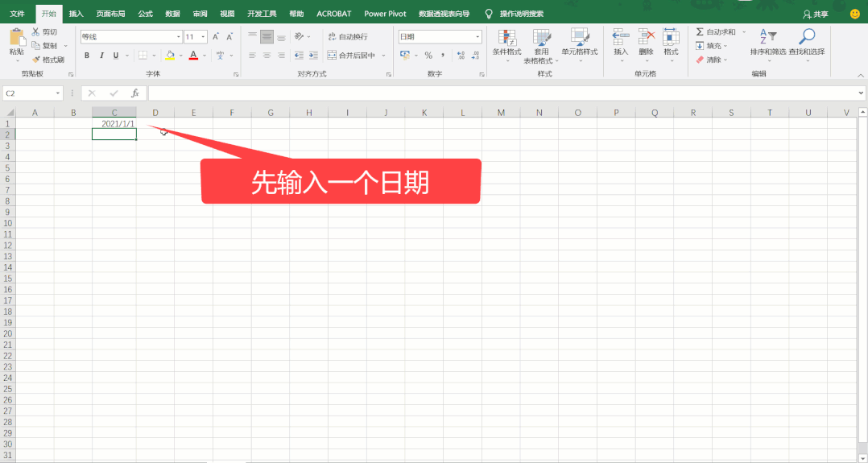Click the AutoSum (自动求和) button
The image size is (868, 463).
(x=715, y=32)
